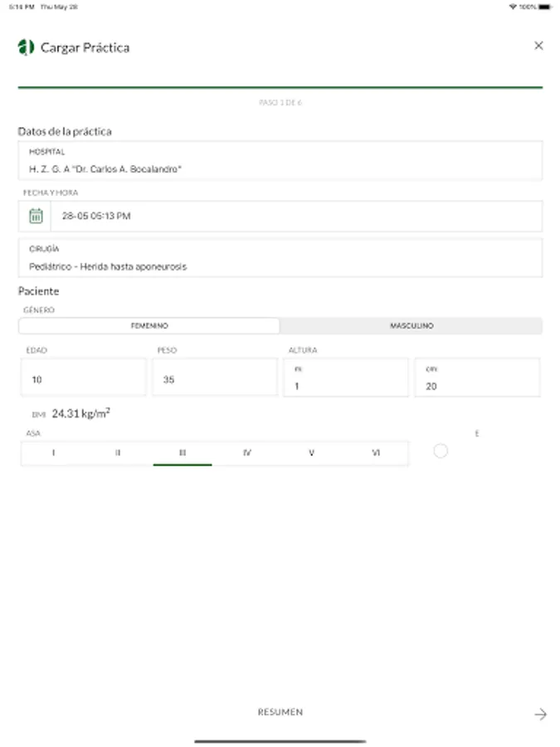The image size is (560, 747).
Task: Tap the Resumen button
Action: coord(280,712)
